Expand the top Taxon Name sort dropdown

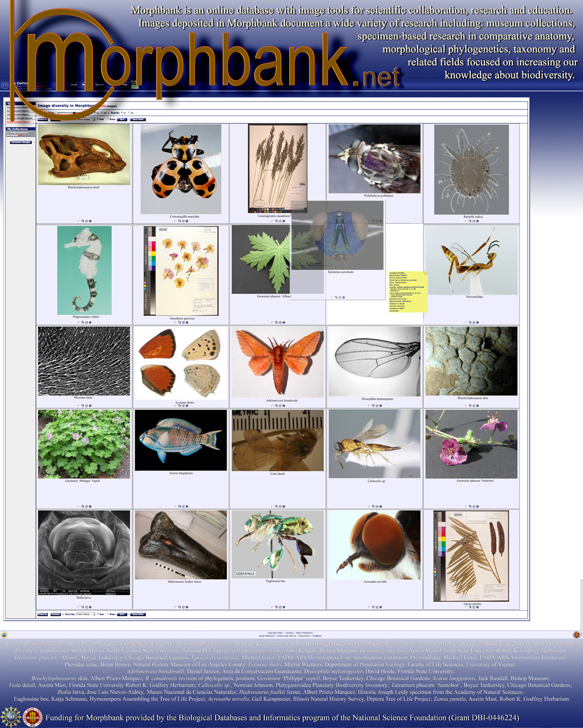85,119
